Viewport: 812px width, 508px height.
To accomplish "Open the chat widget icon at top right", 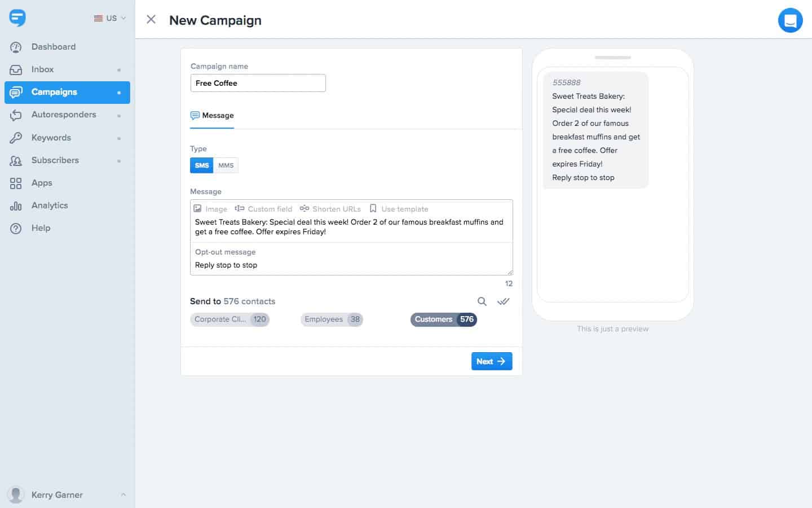I will click(790, 21).
